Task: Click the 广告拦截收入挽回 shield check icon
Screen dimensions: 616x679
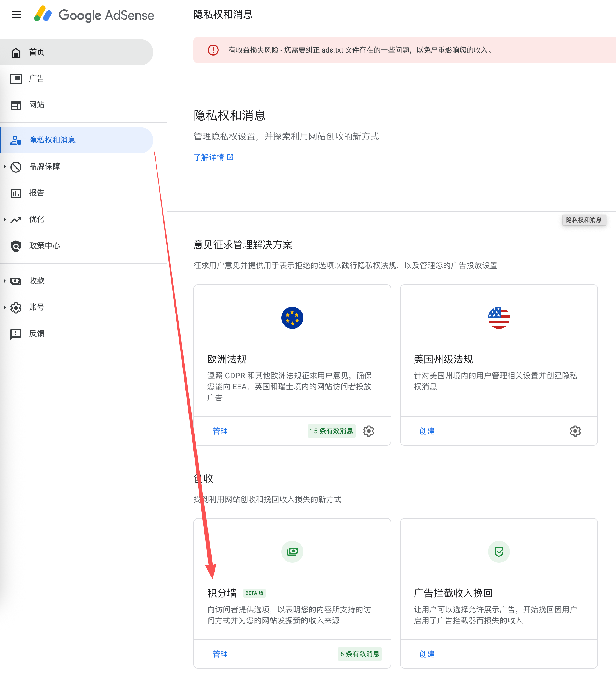Action: 499,551
